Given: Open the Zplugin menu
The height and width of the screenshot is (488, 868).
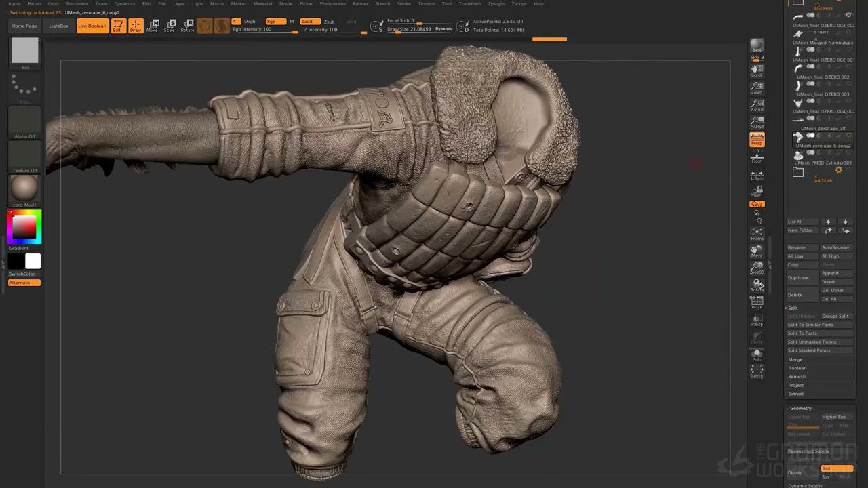Looking at the screenshot, I should click(496, 4).
